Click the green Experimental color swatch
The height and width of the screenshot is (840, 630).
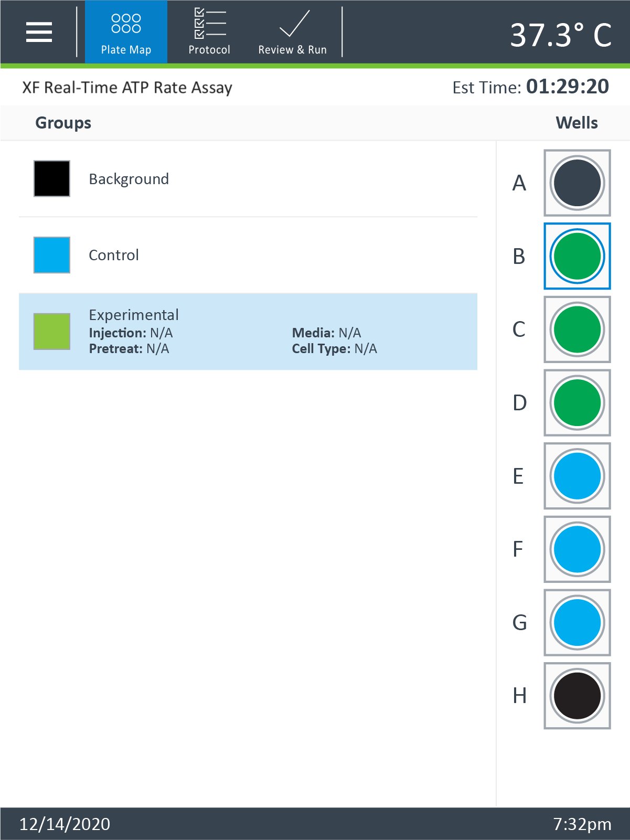(x=52, y=332)
